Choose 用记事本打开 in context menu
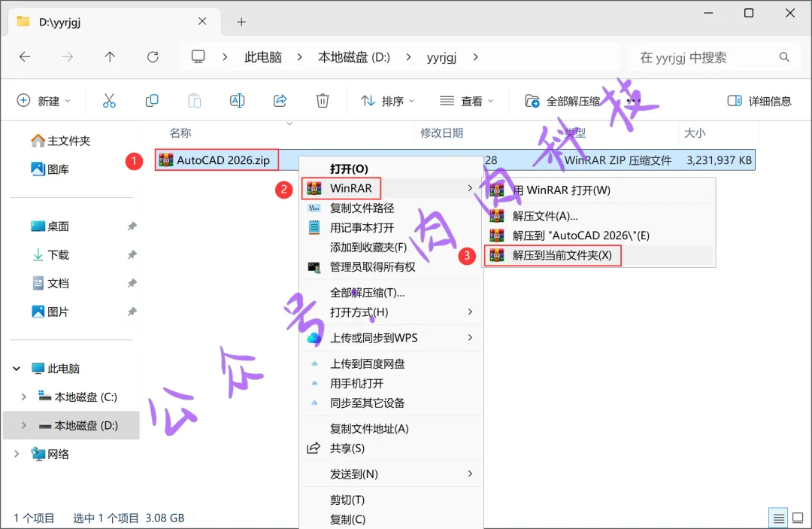Viewport: 812px width, 529px height. click(390, 227)
